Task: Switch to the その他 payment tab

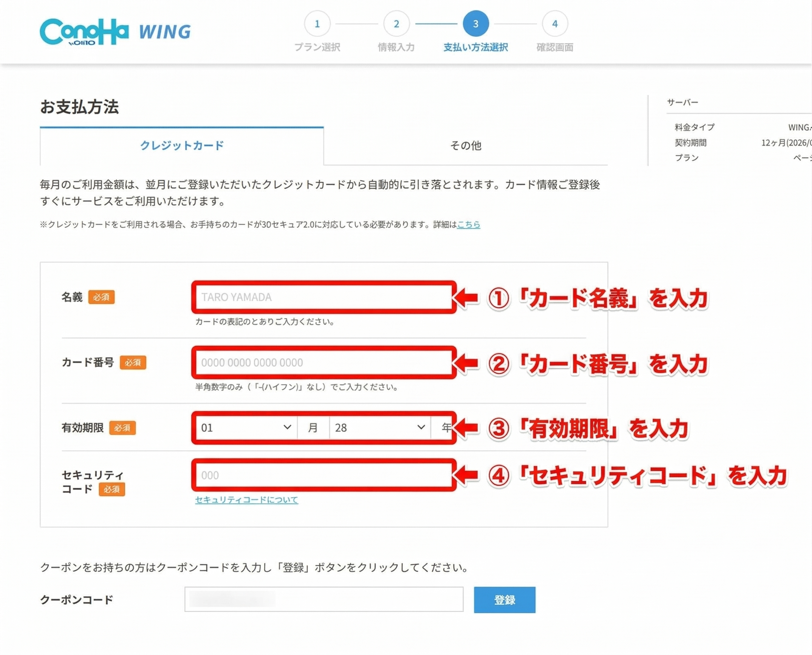Action: click(465, 146)
